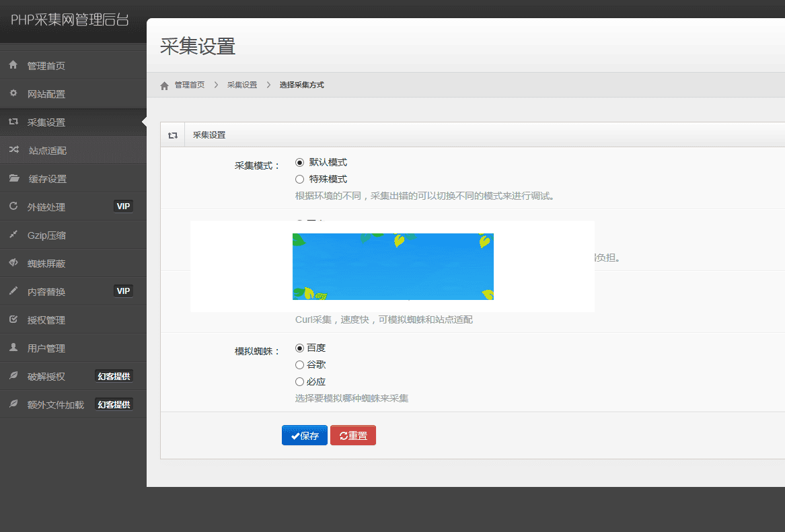This screenshot has height=532, width=785.
Task: Choose 谷歌 as simulated spider
Action: 299,364
